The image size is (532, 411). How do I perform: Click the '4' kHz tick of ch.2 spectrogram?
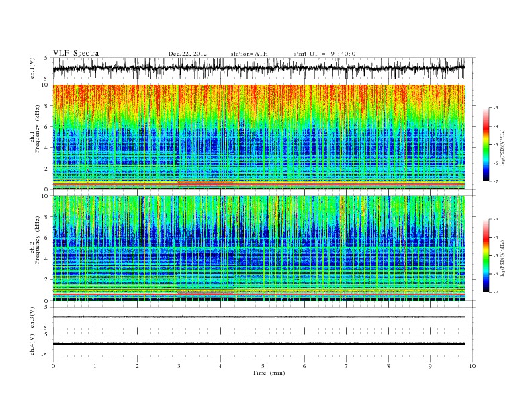point(46,259)
